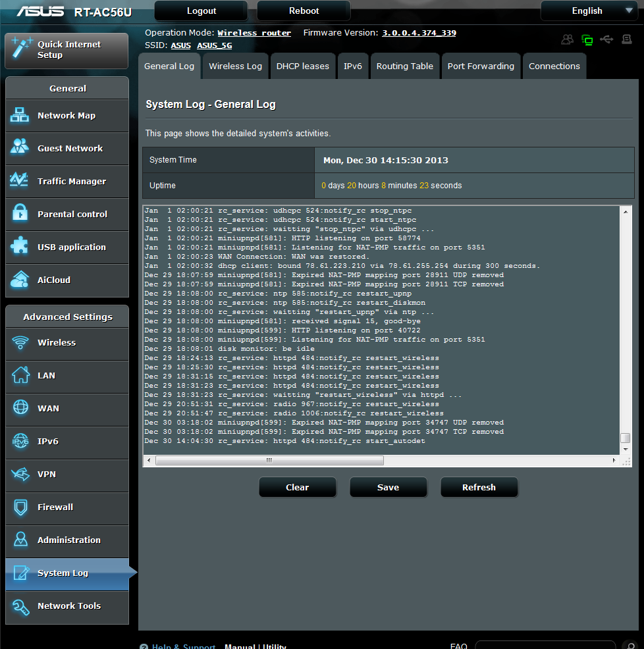Click the ASUS logo
This screenshot has width=644, height=649.
pyautogui.click(x=40, y=11)
